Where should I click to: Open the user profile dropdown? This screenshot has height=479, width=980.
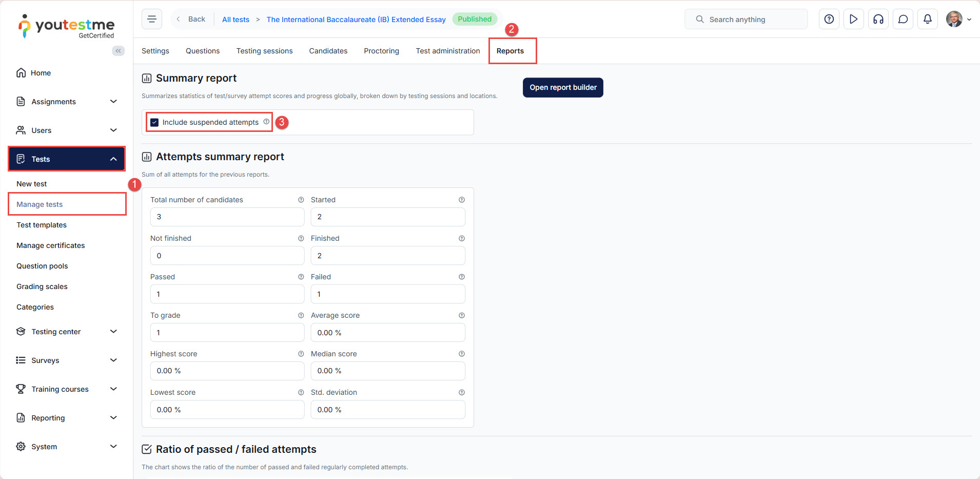[958, 20]
